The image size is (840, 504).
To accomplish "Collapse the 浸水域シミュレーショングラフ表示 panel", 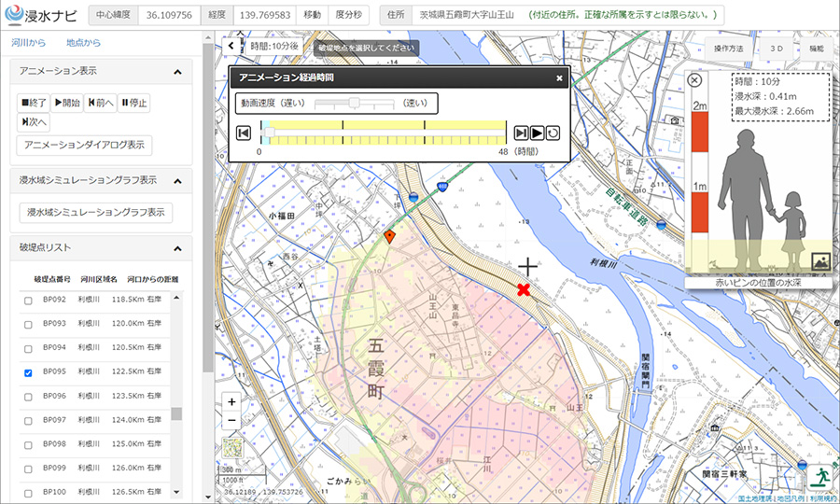I will click(177, 180).
